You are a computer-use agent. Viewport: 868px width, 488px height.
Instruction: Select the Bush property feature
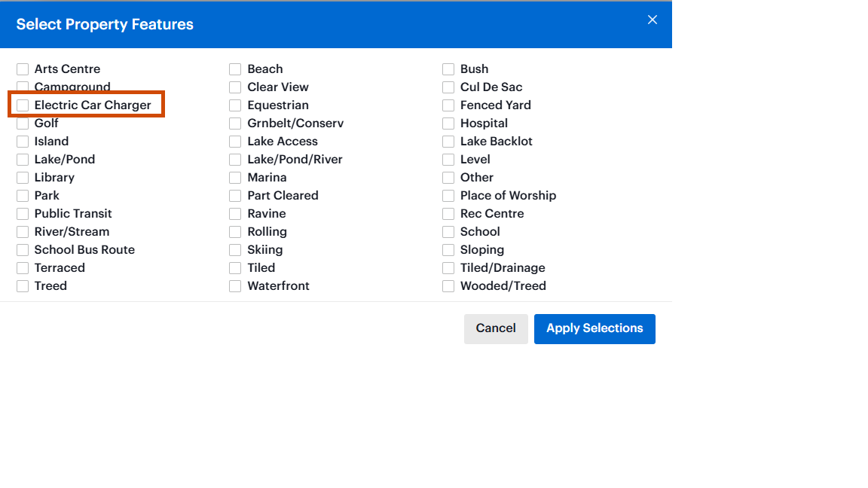[x=448, y=69]
